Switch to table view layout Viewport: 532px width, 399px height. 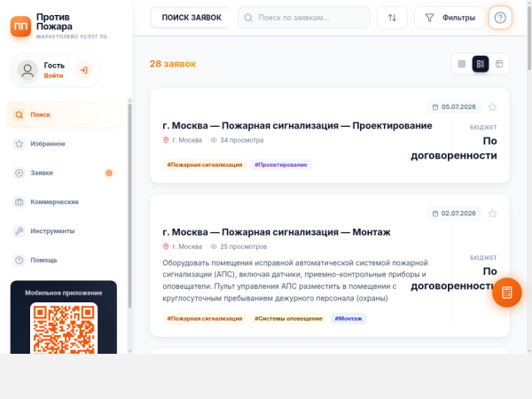click(x=499, y=64)
